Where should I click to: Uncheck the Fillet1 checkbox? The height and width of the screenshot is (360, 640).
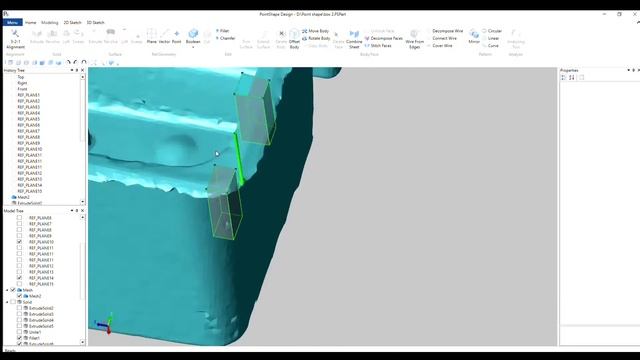19,338
